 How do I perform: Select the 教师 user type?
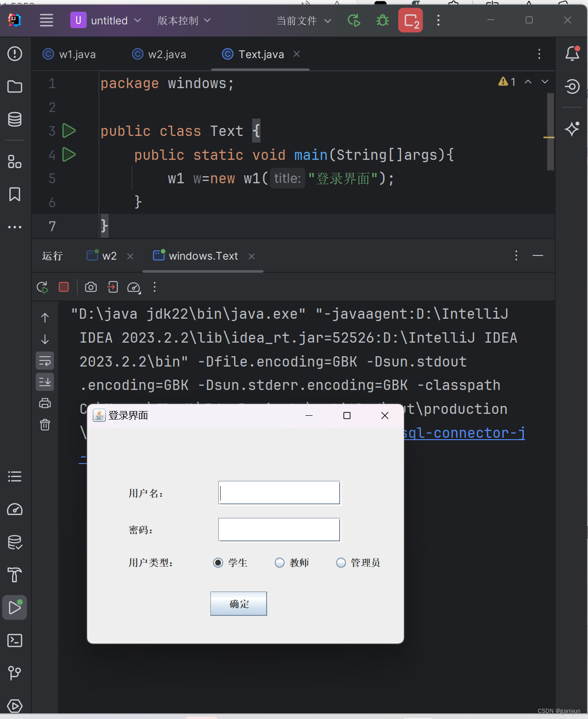(x=280, y=562)
